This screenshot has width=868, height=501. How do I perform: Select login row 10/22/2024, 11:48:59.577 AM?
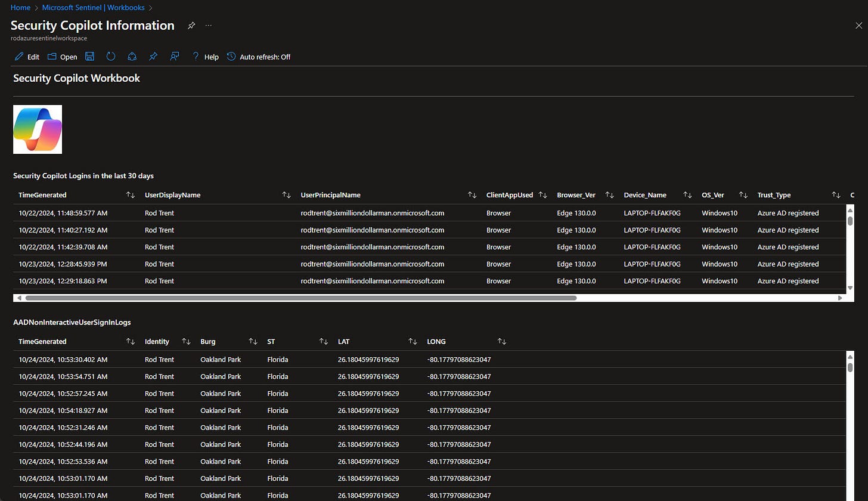(x=429, y=213)
